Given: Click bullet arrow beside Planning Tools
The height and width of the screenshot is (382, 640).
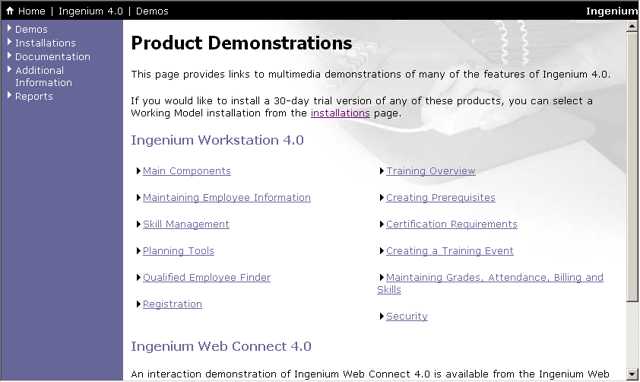Looking at the screenshot, I should [x=138, y=250].
